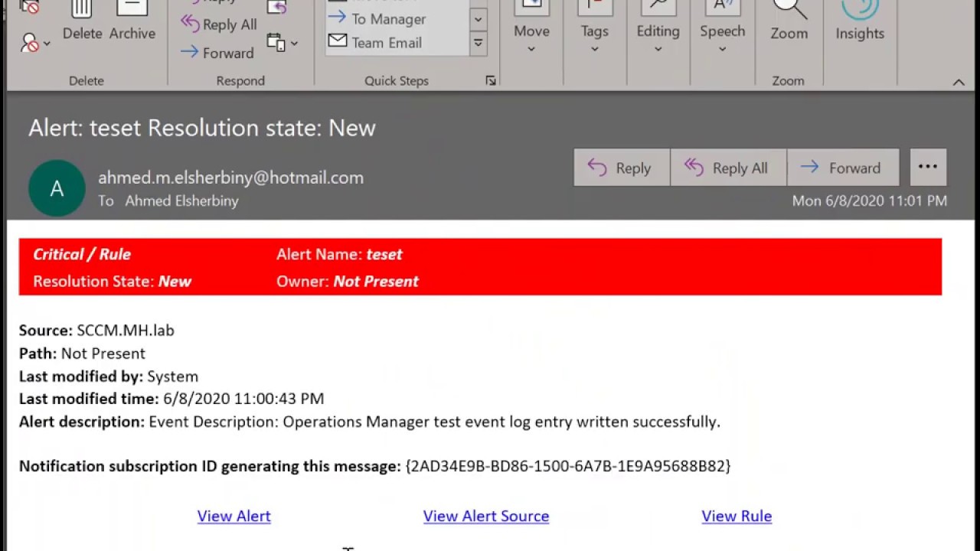Open the Junk sender dropdown

35,43
